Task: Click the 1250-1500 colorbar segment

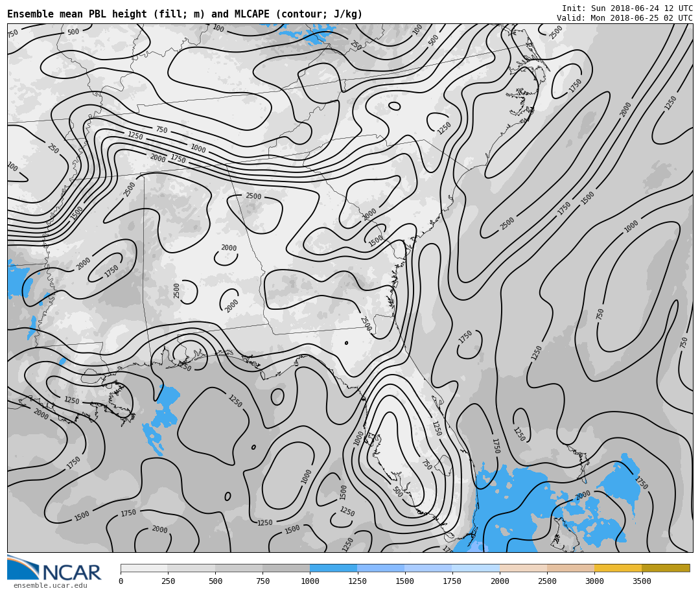Action: tap(381, 568)
